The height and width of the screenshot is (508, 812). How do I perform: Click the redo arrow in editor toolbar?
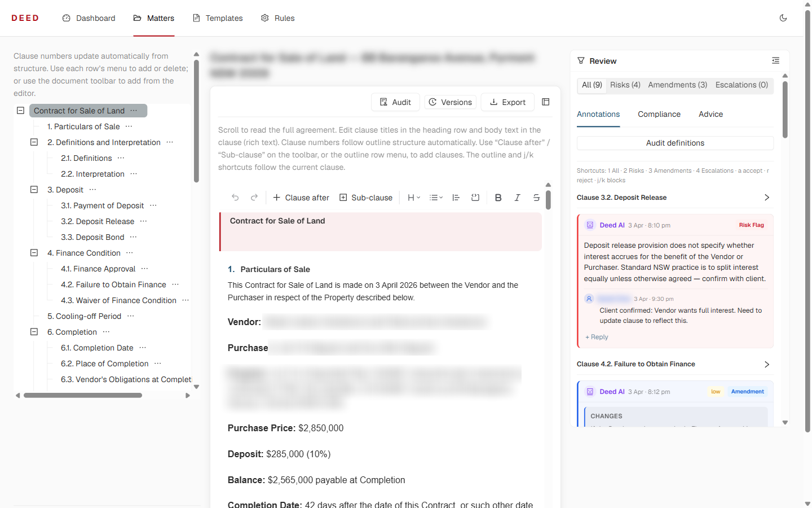(254, 198)
